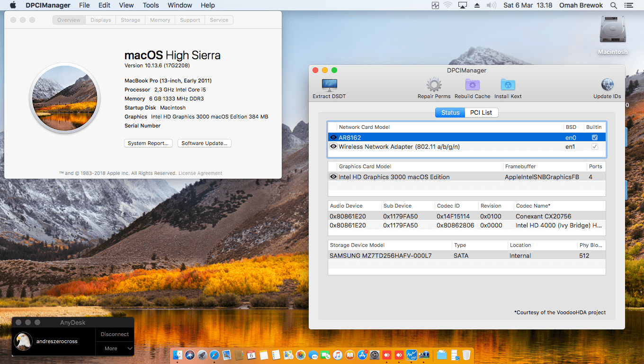Open Photos pinwheel icon in Dock
The image size is (644, 364).
(x=301, y=355)
